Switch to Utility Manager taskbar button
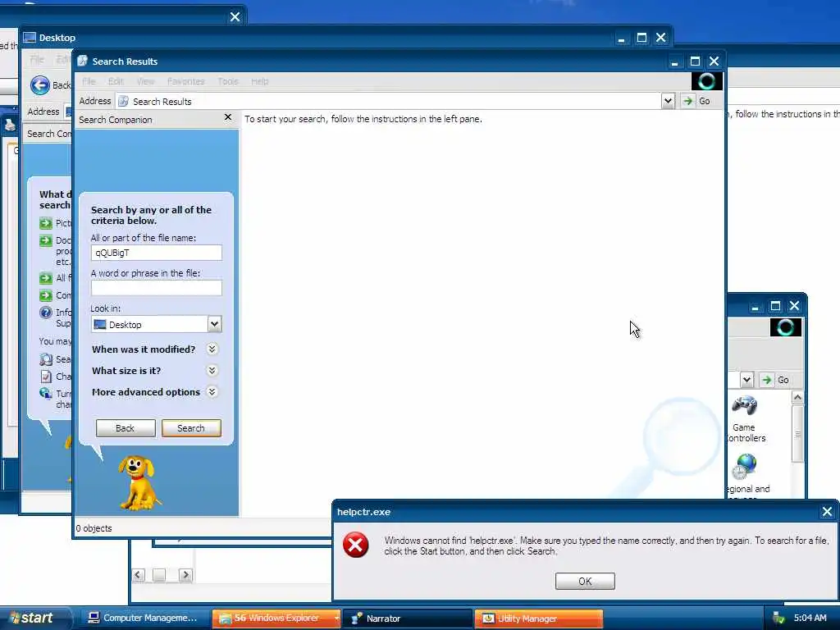 538,619
